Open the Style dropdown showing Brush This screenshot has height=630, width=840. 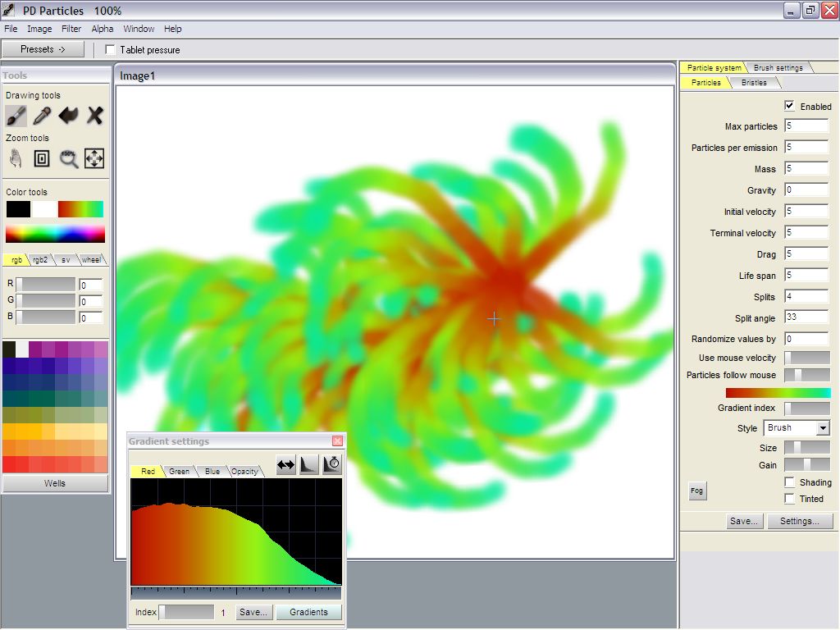(797, 428)
